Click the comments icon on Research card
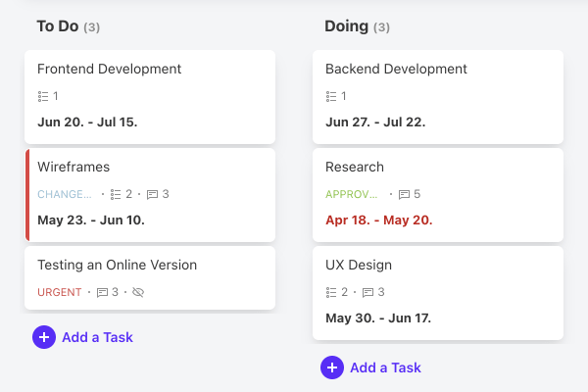 [x=404, y=194]
